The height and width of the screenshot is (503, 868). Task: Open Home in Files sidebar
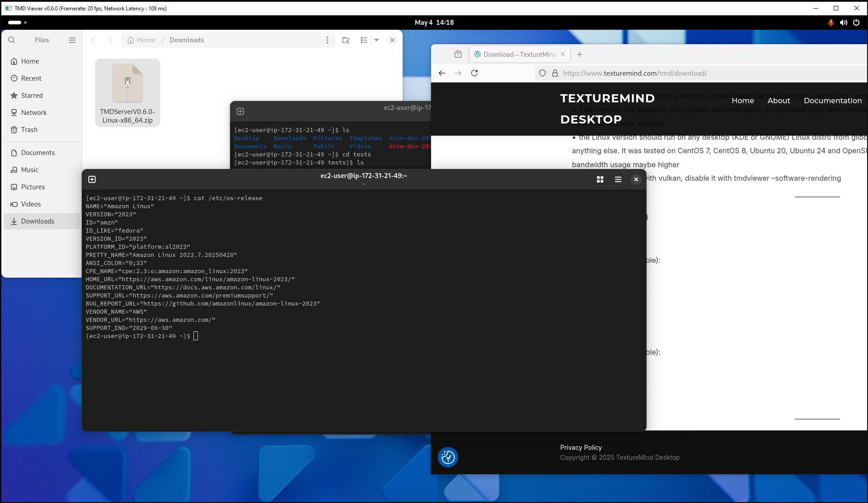click(x=42, y=61)
